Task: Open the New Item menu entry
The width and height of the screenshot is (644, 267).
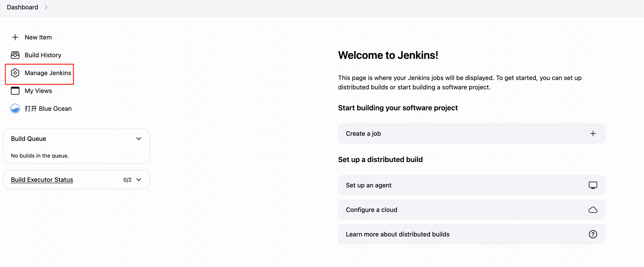Action: click(x=38, y=37)
